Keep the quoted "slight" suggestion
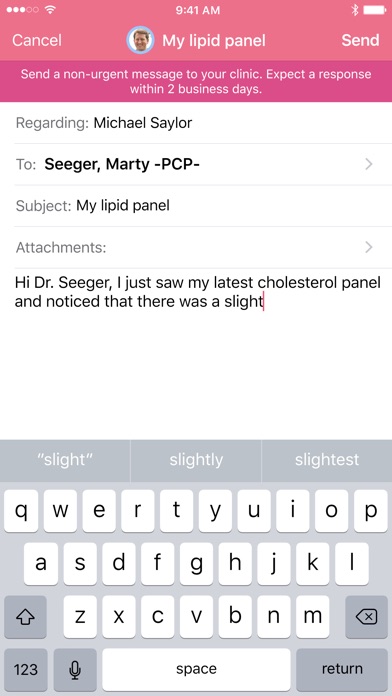This screenshot has width=392, height=696. [x=65, y=460]
